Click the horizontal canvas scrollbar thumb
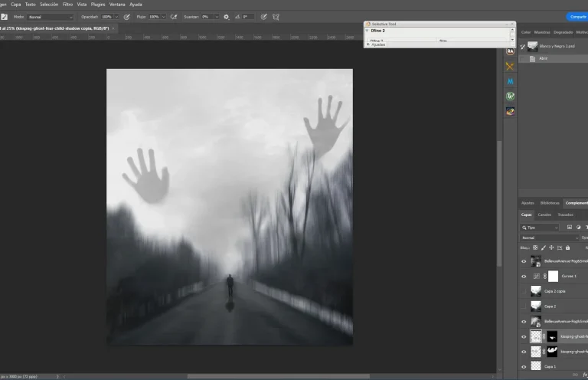Screen dimensions: 588x380 click(278, 376)
